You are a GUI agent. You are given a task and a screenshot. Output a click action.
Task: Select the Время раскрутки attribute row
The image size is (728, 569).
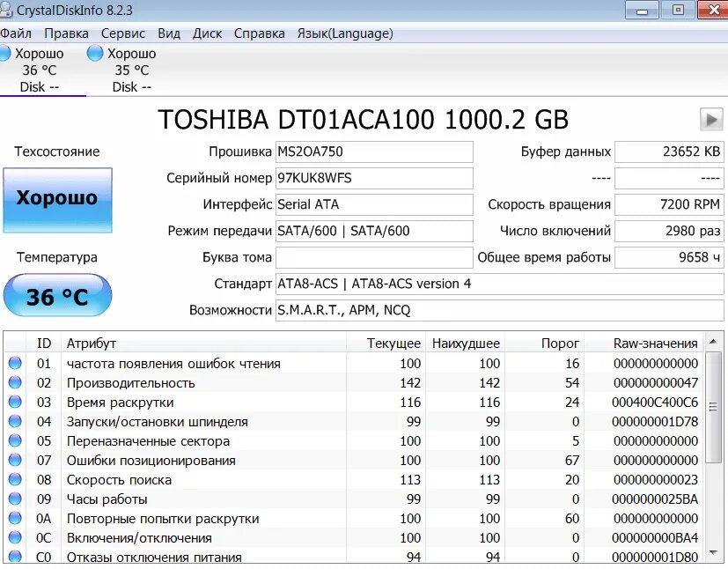coord(354,402)
